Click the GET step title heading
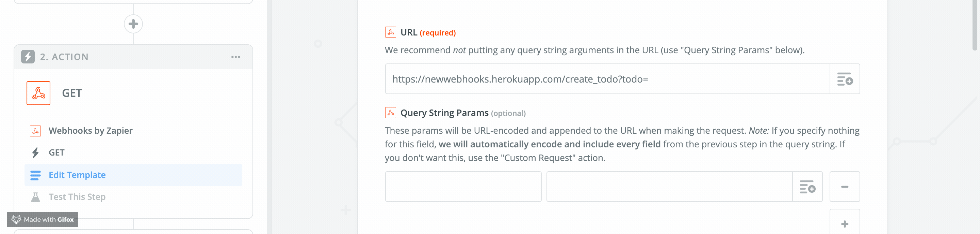Screen dimensions: 980x234 coord(72,93)
